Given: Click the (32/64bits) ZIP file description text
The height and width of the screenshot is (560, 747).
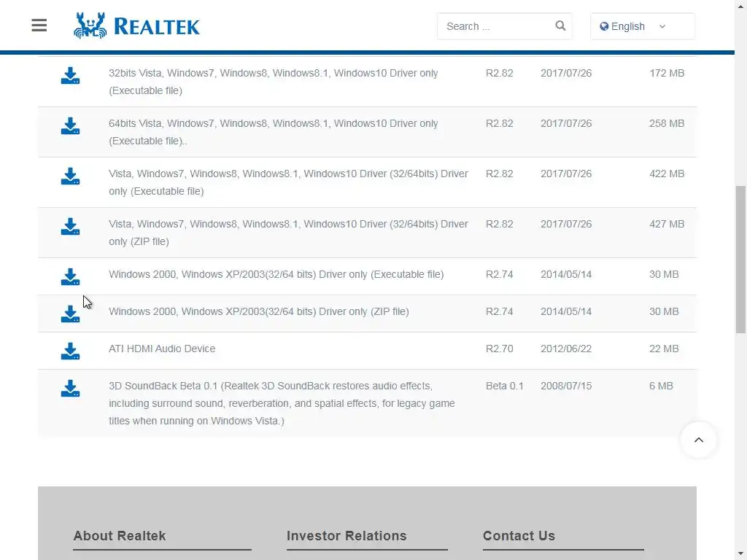Looking at the screenshot, I should point(288,233).
